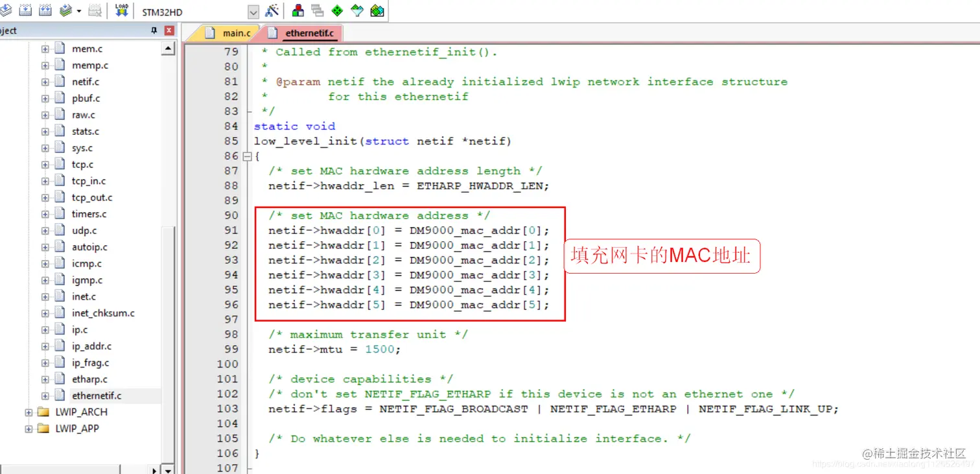
Task: Select tcp_out.c in project tree
Action: (x=92, y=198)
